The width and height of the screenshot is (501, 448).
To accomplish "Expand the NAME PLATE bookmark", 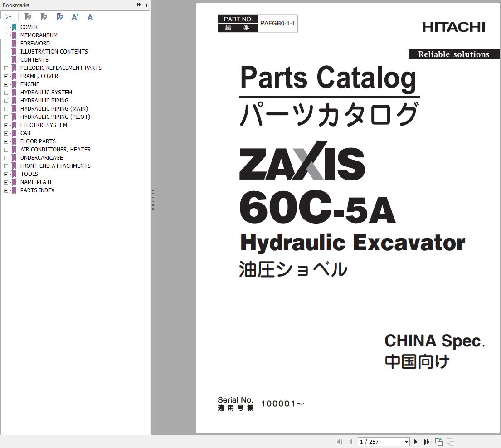I will coord(6,182).
